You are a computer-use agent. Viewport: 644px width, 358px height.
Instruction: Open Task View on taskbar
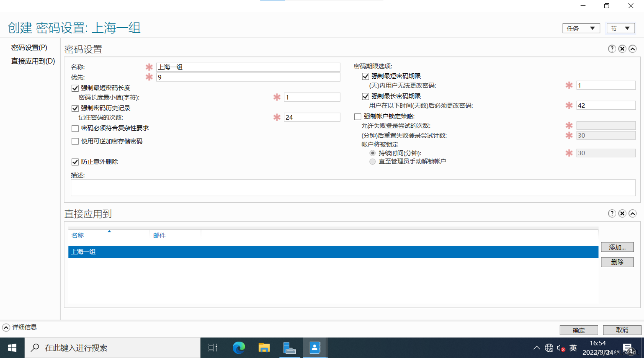[x=213, y=348]
